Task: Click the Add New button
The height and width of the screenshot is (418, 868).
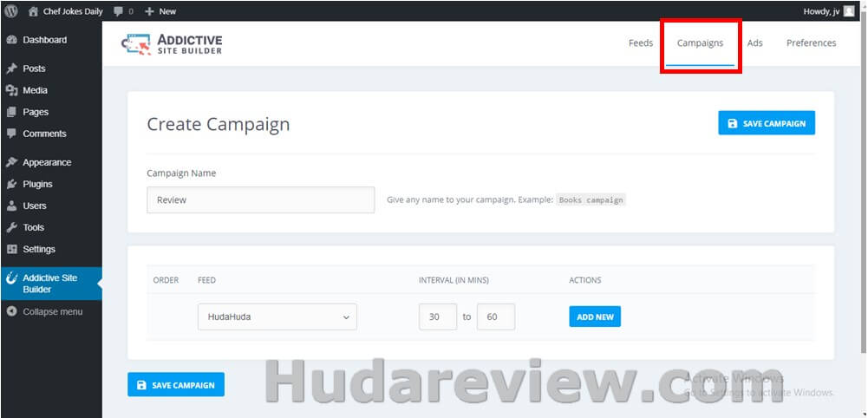Action: pos(595,317)
